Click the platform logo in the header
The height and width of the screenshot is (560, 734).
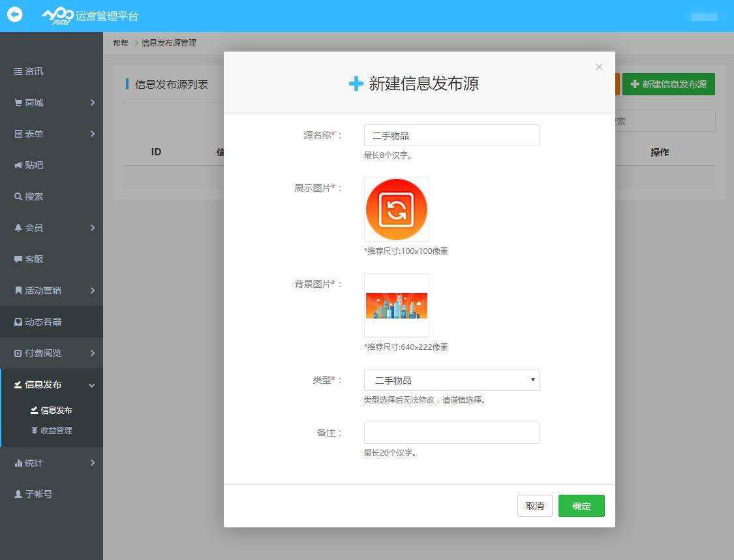click(70, 16)
